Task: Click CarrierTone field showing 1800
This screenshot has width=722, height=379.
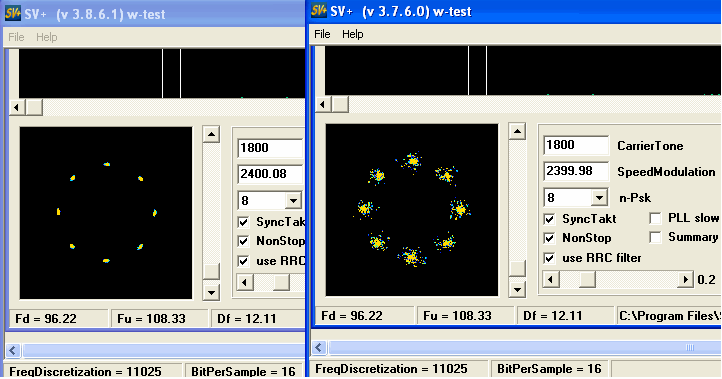Action: tap(576, 145)
